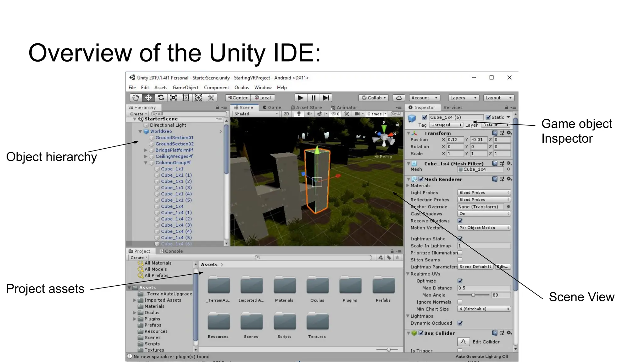
Task: Toggle the Static checkbox
Action: (x=488, y=117)
